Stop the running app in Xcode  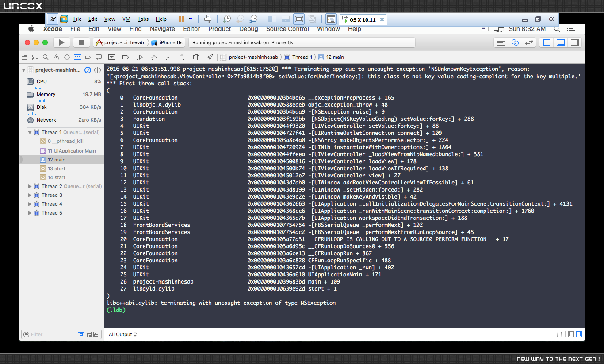[x=81, y=42]
